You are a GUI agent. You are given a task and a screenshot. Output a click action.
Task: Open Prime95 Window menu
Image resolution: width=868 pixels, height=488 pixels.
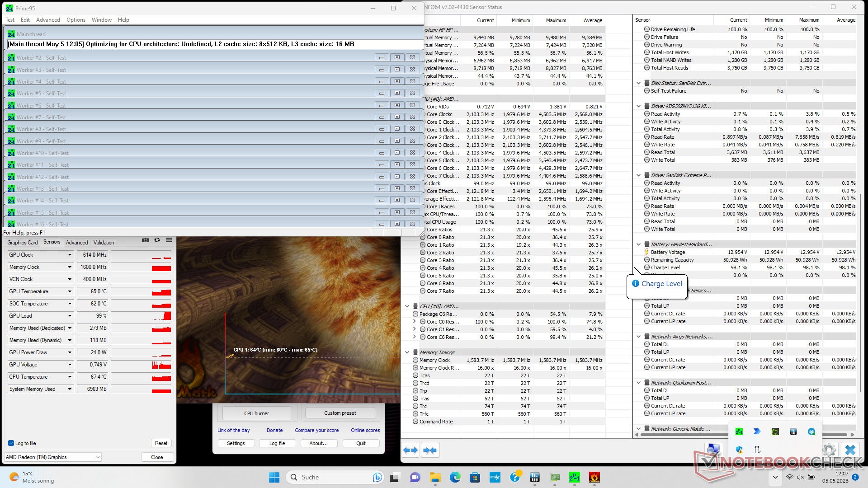[102, 20]
